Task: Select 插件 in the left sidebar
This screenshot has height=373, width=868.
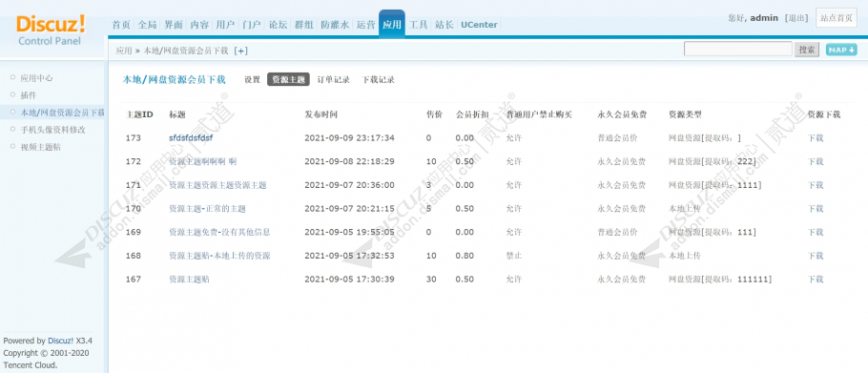Action: pos(29,95)
